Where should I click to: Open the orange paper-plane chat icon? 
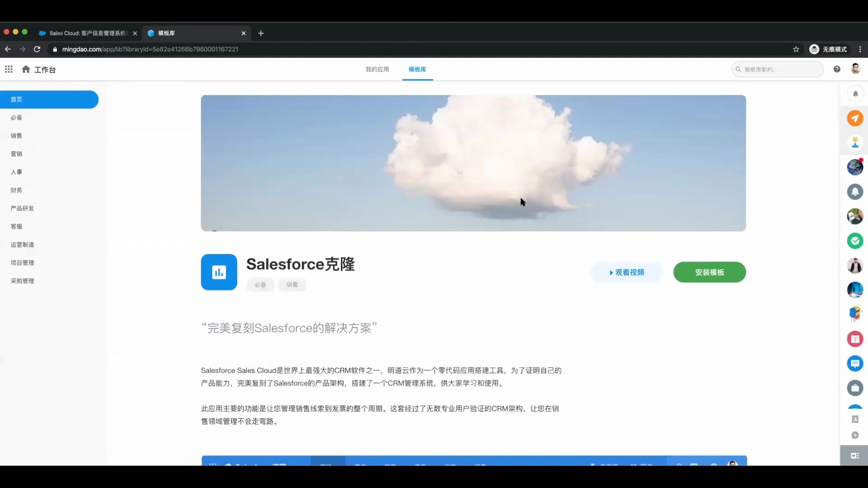click(855, 118)
